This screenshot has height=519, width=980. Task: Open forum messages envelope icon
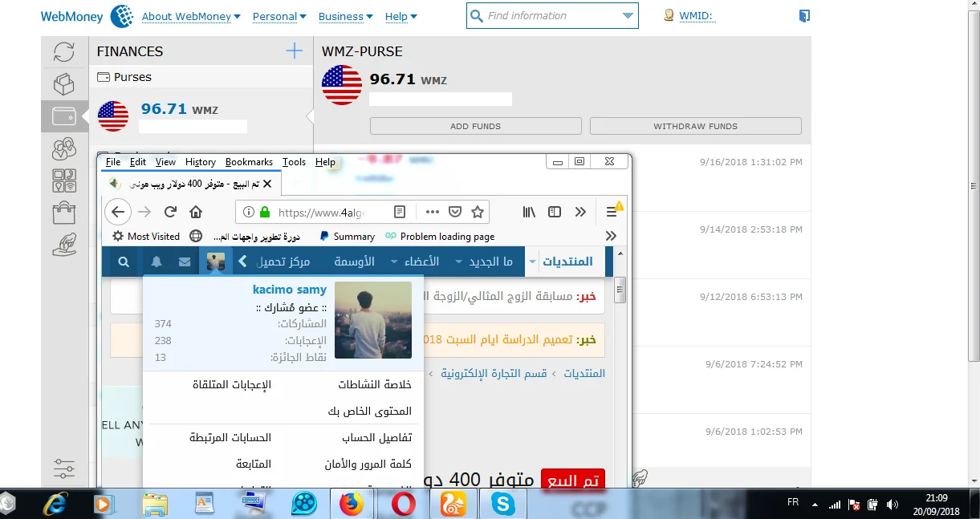coord(185,262)
